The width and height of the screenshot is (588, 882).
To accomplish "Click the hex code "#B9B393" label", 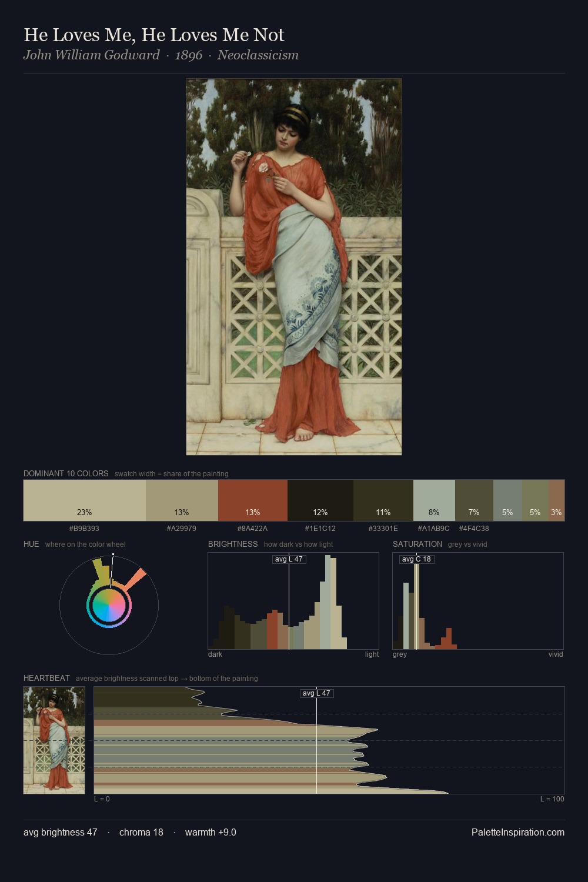I will click(84, 529).
